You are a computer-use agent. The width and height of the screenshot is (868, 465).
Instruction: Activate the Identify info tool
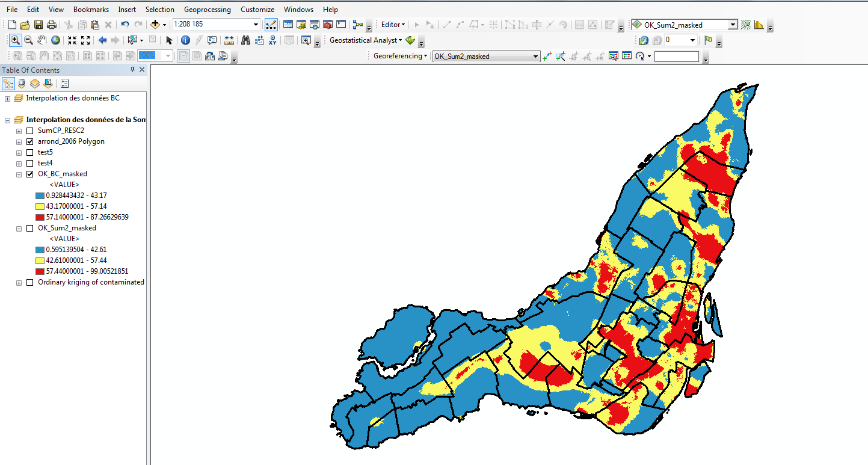click(185, 40)
